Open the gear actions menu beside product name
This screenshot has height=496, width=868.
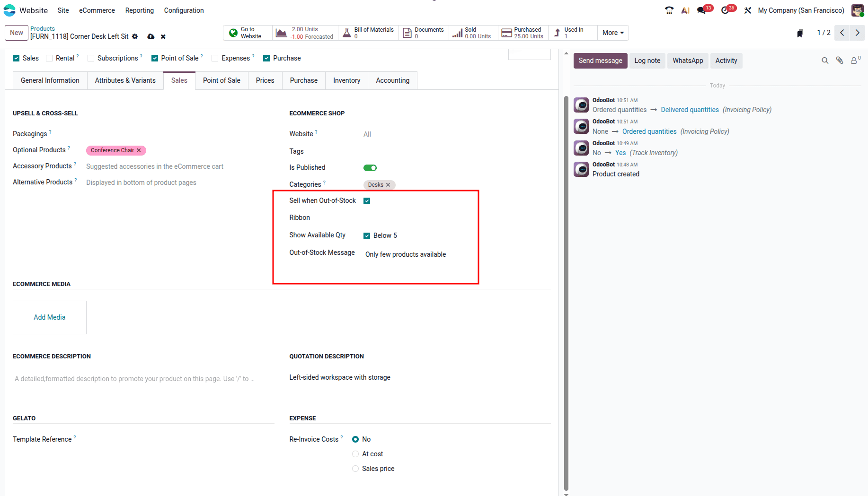[135, 36]
